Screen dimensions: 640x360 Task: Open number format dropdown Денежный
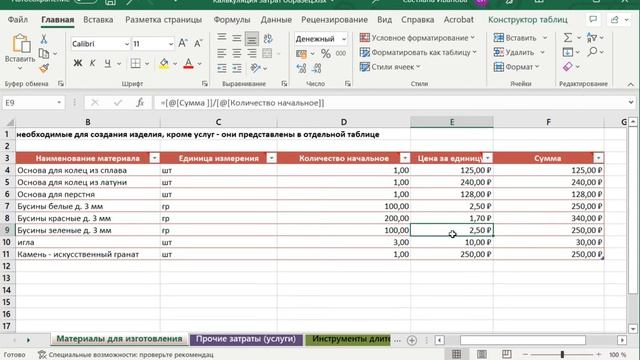(344, 39)
